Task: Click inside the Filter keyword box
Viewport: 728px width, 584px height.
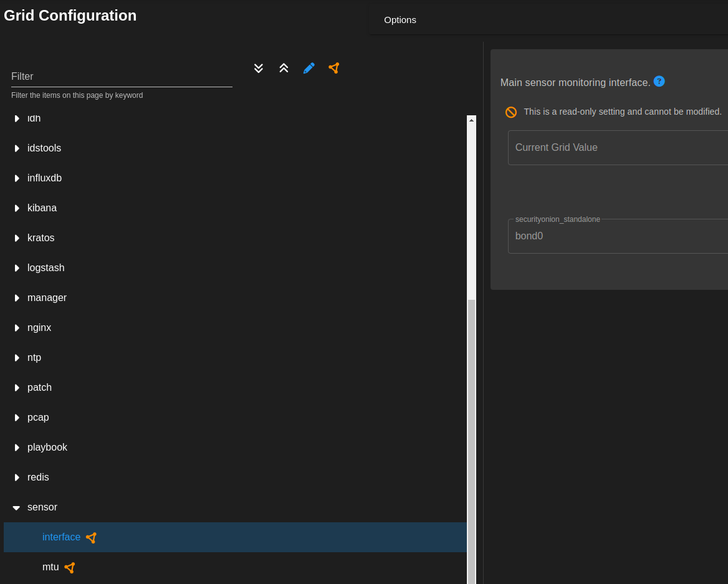Action: [122, 76]
